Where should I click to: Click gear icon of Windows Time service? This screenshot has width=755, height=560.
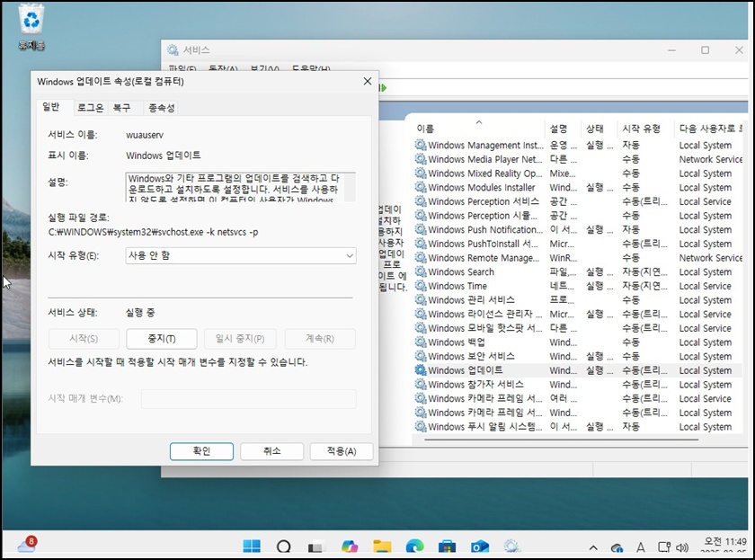click(x=421, y=286)
